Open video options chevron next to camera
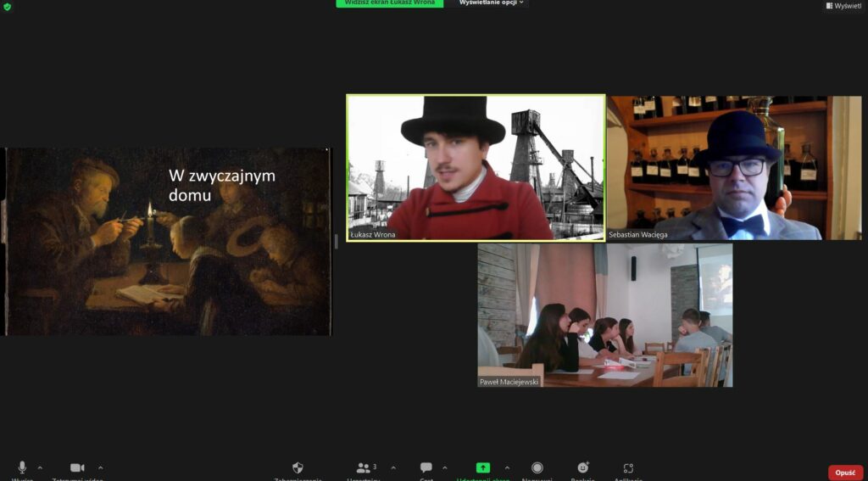Viewport: 868px width, 481px height. (101, 467)
